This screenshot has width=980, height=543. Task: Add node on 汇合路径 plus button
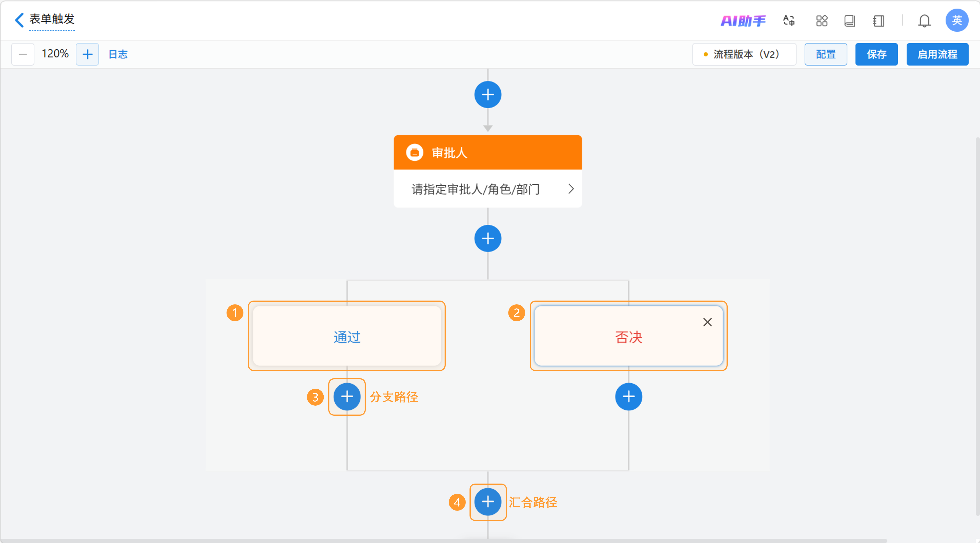[488, 502]
